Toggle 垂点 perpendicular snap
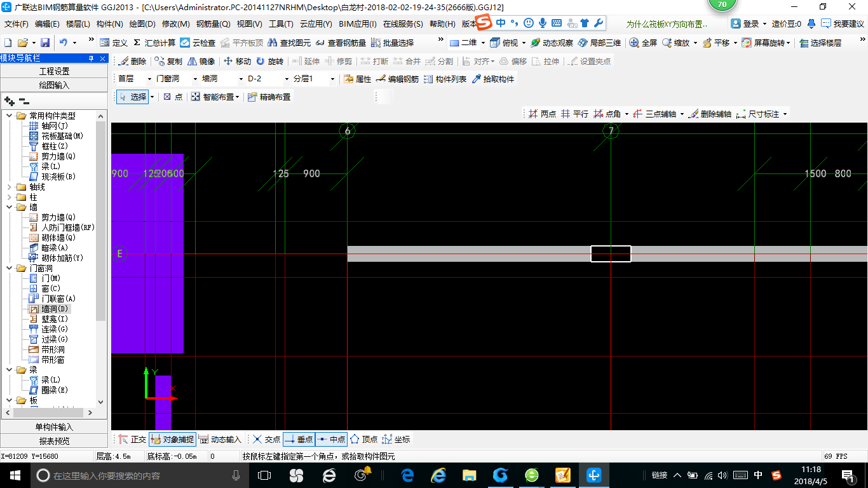This screenshot has width=868, height=488. [299, 439]
